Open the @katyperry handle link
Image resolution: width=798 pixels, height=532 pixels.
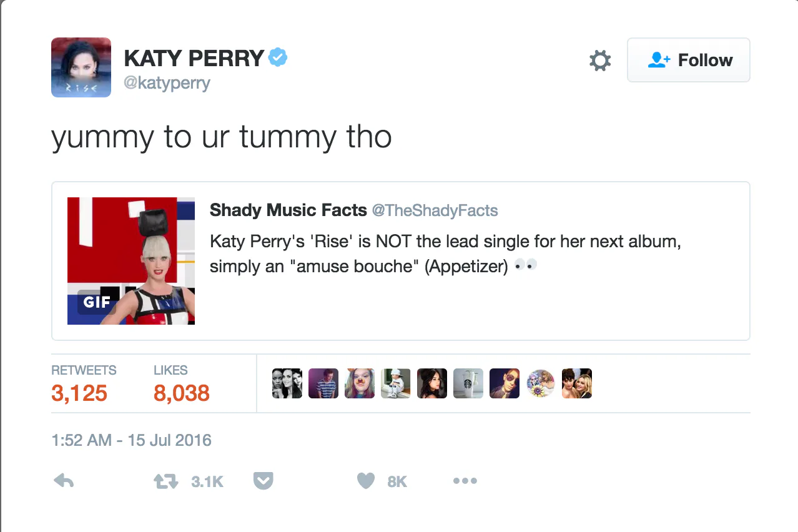167,83
